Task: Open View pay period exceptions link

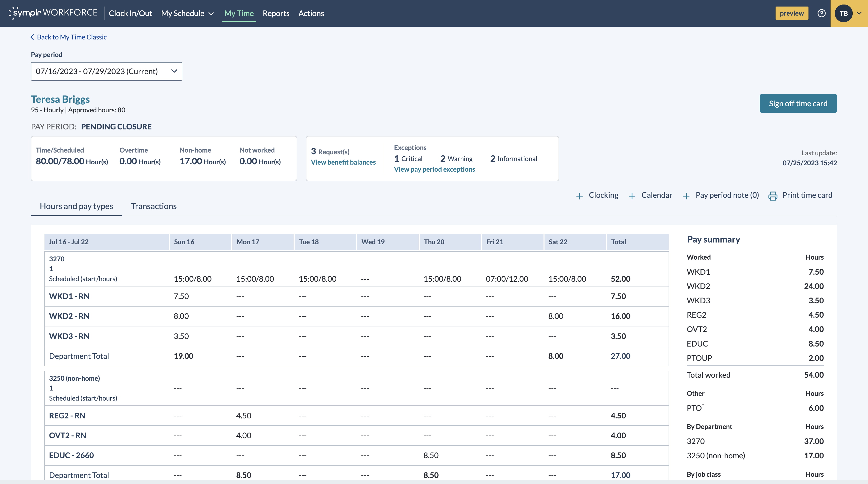Action: [x=434, y=169]
